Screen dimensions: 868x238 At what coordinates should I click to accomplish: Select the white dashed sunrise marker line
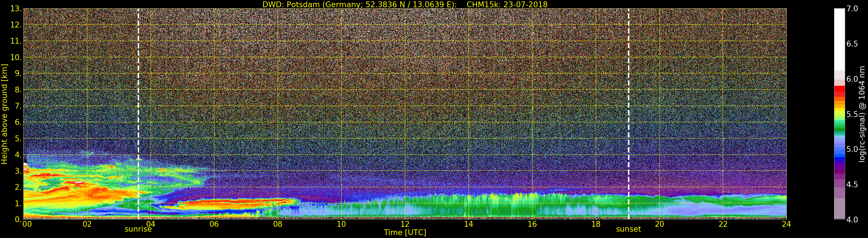coord(138,114)
